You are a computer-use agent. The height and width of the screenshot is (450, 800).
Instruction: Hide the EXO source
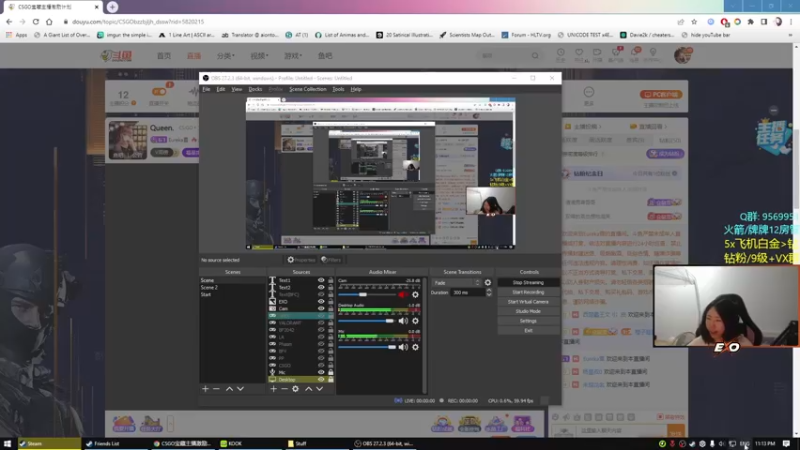(x=321, y=302)
